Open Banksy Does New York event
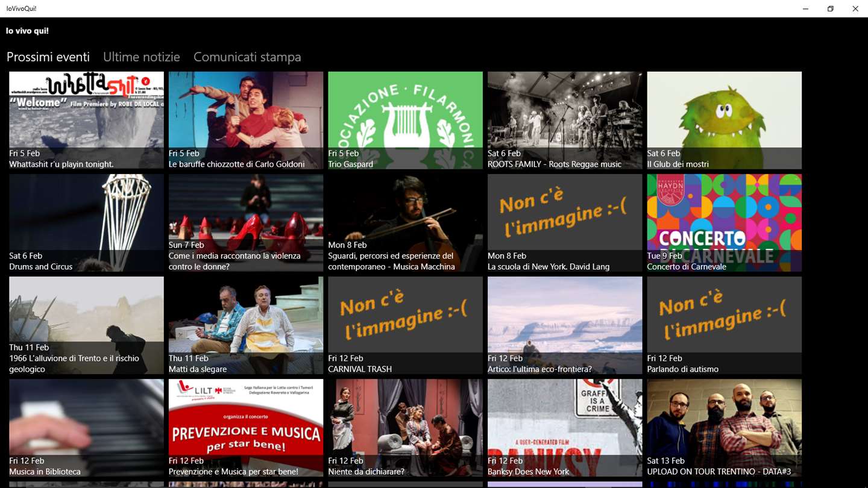This screenshot has height=488, width=868. [x=565, y=428]
